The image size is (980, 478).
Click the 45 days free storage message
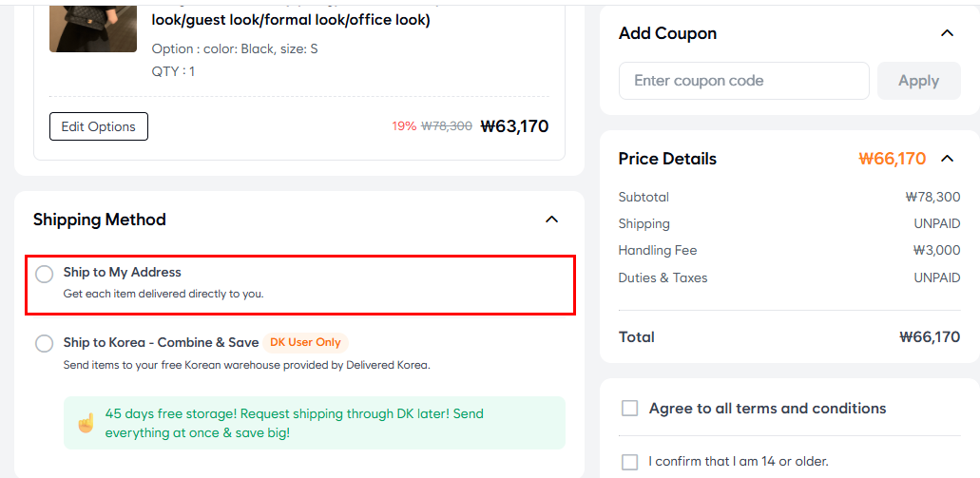click(x=294, y=423)
